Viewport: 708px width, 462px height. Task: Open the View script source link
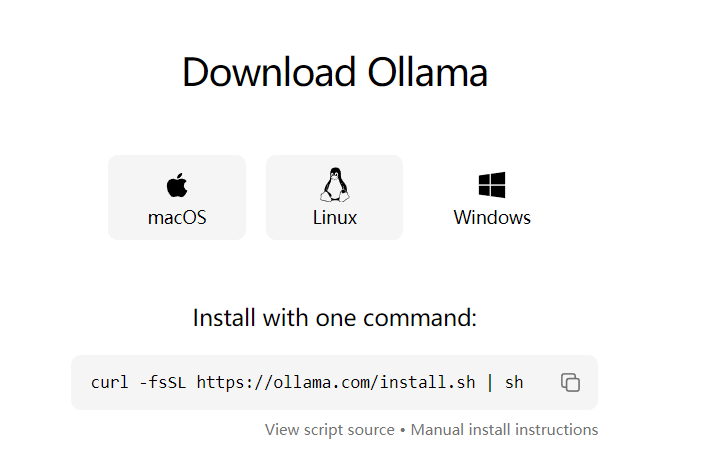click(x=329, y=429)
